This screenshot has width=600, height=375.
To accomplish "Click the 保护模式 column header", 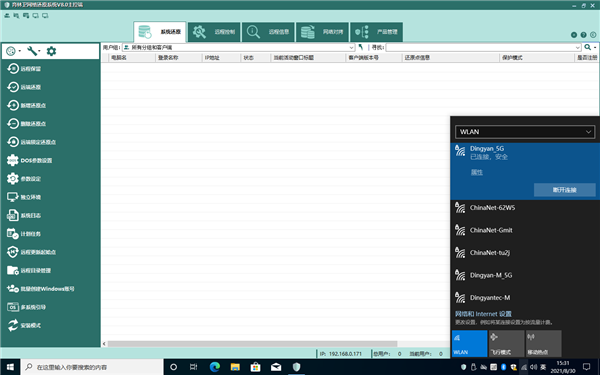I will pos(537,58).
